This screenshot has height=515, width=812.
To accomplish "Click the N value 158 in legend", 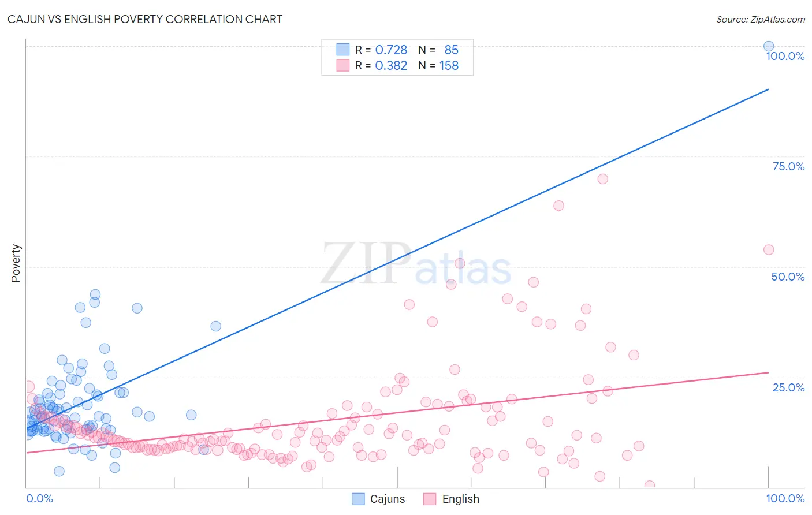I will (449, 65).
